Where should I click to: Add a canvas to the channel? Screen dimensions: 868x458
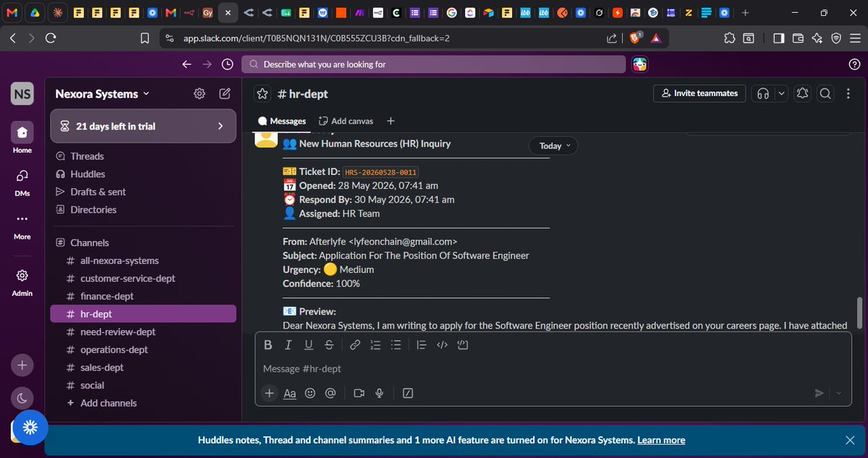(x=346, y=121)
